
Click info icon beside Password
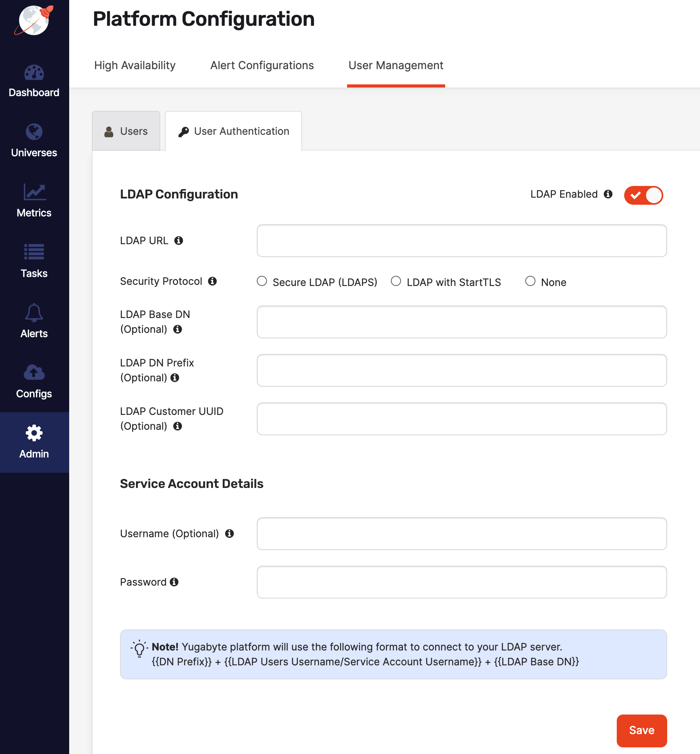click(174, 582)
